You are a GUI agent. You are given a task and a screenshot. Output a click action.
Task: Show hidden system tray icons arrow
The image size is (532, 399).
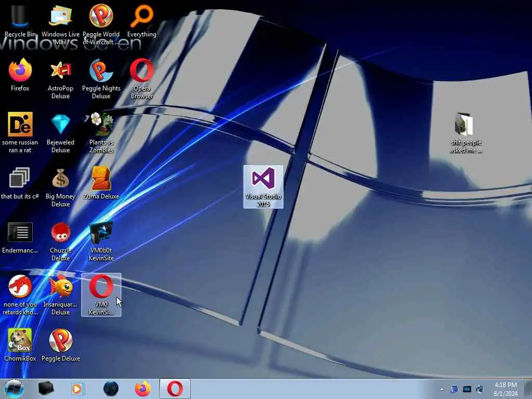[x=442, y=389]
